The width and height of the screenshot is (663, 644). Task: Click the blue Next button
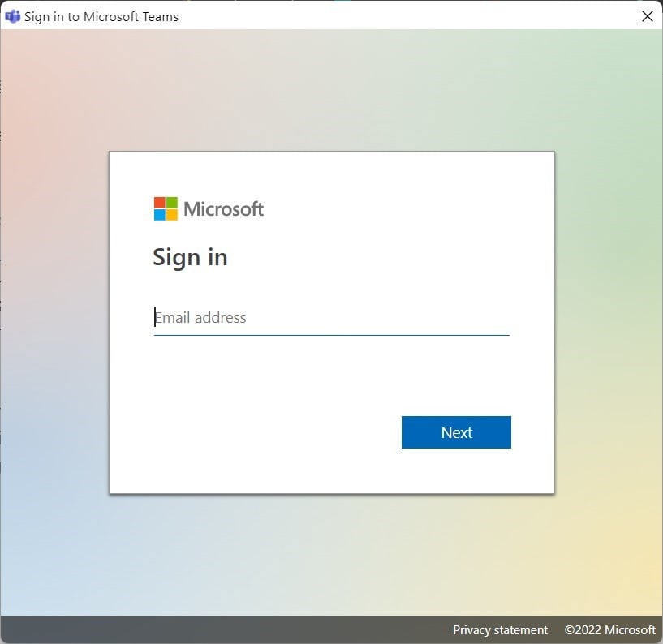[456, 432]
